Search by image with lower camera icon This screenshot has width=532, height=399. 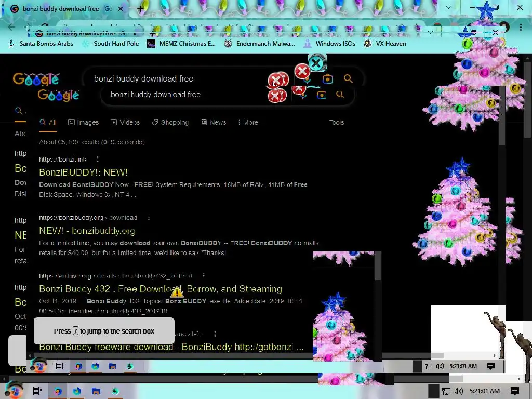click(x=321, y=95)
